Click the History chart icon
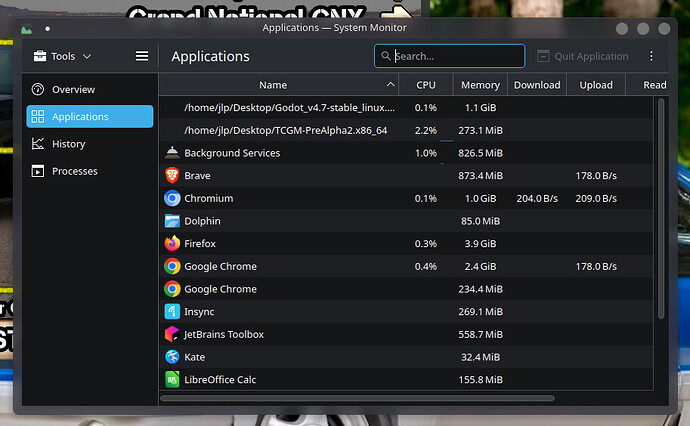This screenshot has height=426, width=690. pyautogui.click(x=38, y=144)
